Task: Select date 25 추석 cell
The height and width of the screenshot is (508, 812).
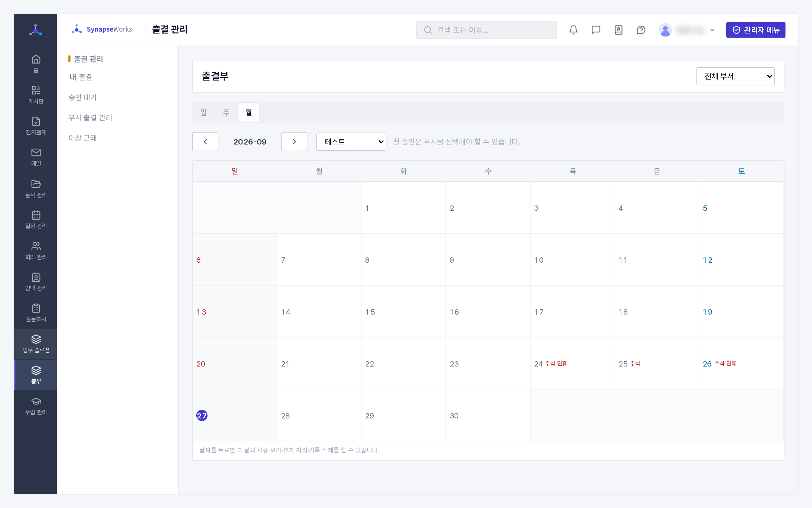Action: (x=657, y=364)
